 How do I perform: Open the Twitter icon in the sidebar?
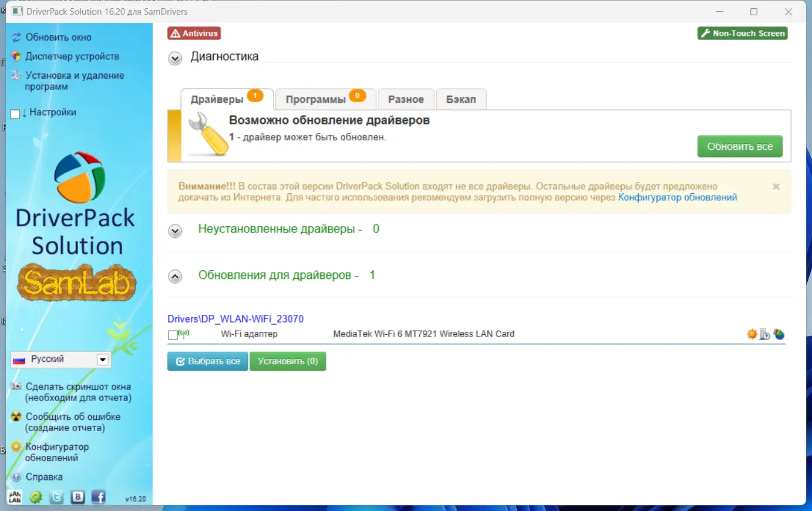click(x=56, y=497)
